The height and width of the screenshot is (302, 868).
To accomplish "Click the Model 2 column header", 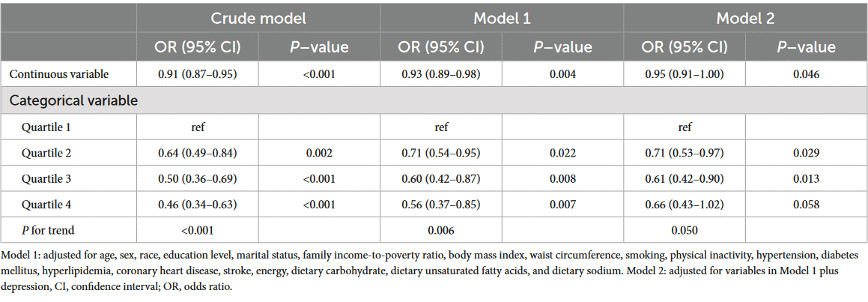I will tap(744, 17).
